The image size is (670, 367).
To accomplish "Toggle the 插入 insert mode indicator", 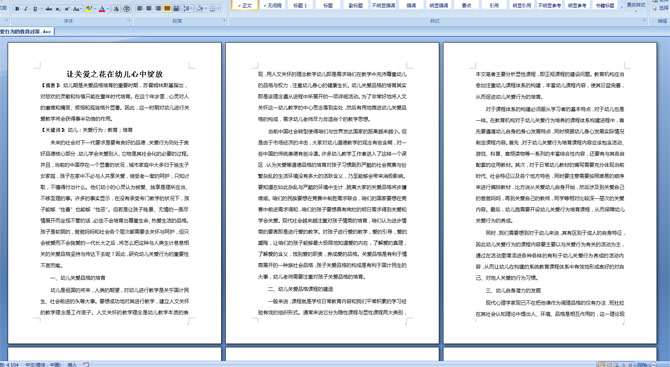I will coord(72,364).
